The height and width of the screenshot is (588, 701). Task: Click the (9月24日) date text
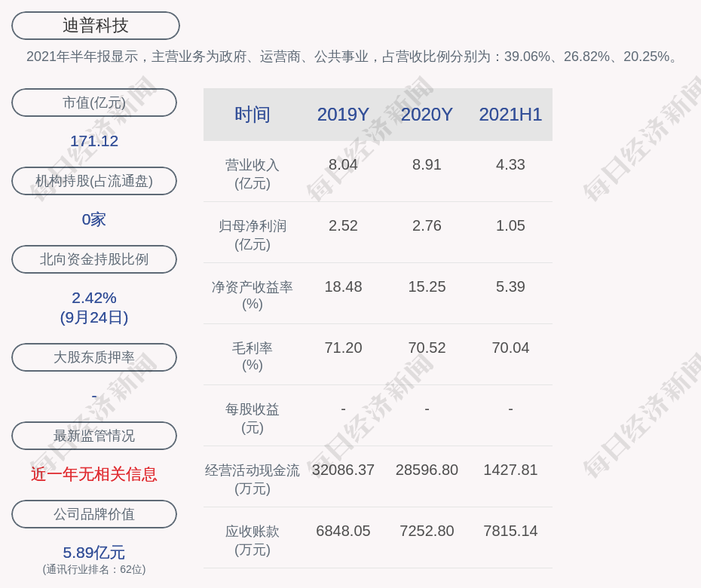tap(94, 317)
